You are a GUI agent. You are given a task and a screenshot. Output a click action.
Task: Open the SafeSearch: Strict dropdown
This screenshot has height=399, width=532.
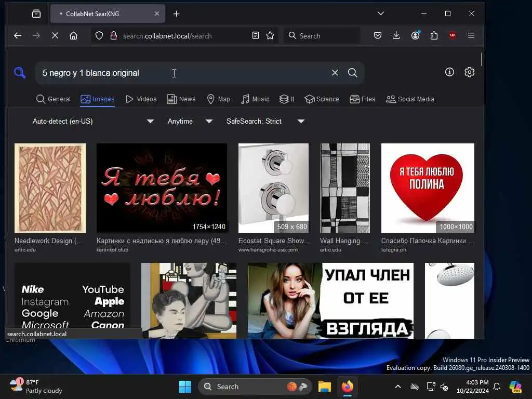(x=265, y=121)
